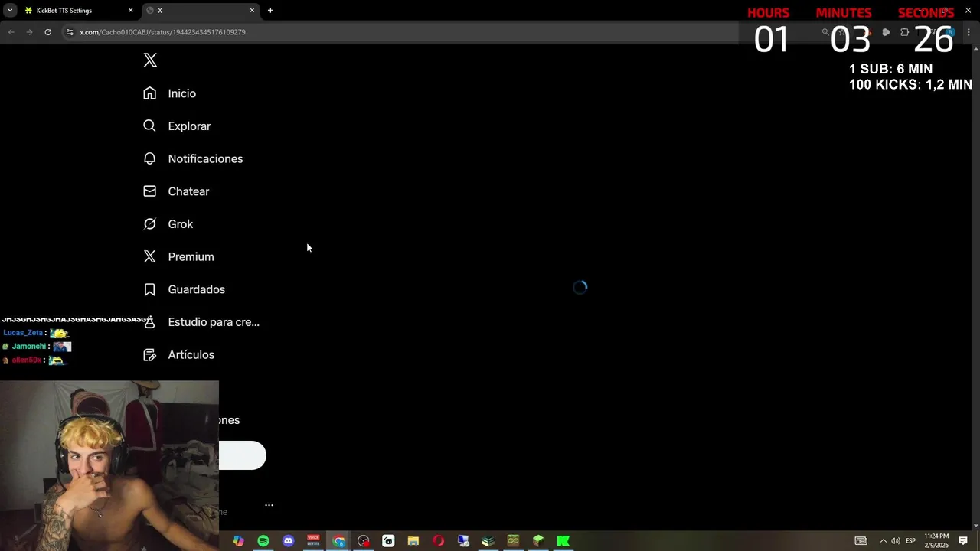
Task: Click the site info icon
Action: (70, 32)
